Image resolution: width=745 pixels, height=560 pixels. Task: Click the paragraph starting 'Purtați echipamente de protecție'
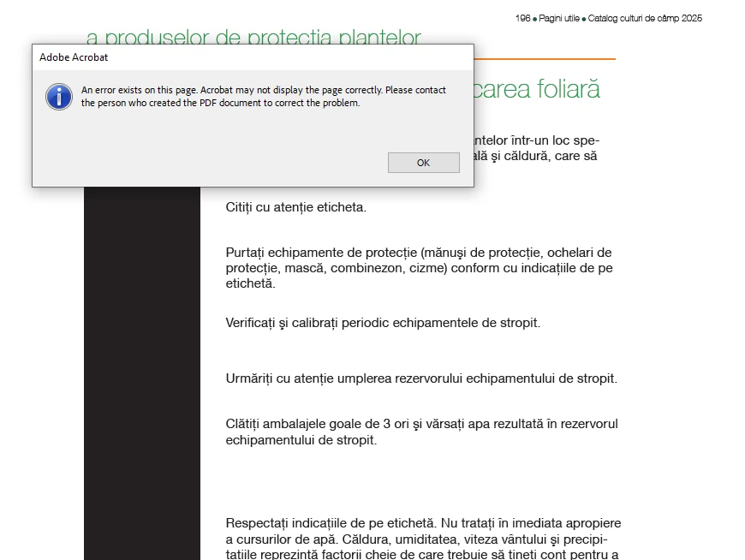tap(419, 268)
